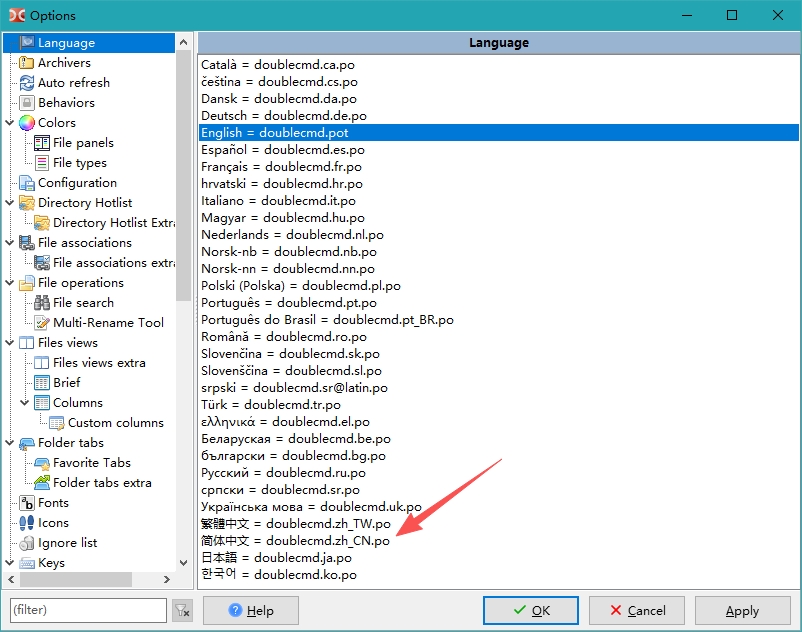Click the filter input field
This screenshot has width=802, height=632.
[88, 610]
